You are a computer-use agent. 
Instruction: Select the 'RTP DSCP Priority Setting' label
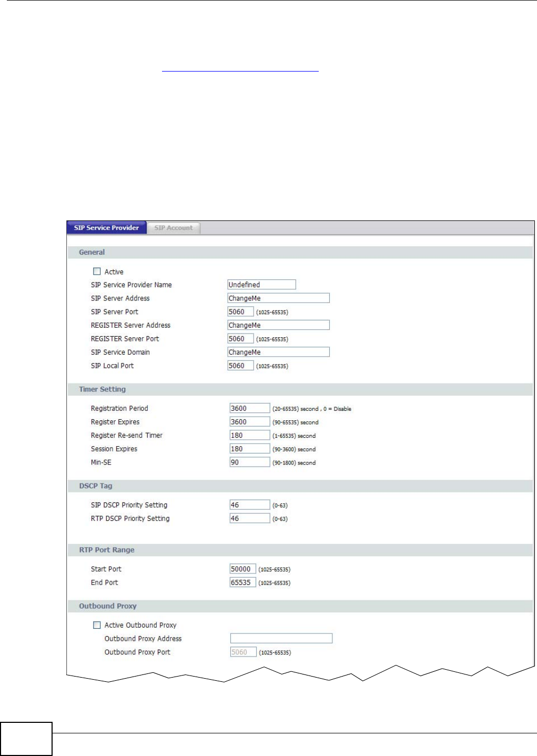point(130,518)
